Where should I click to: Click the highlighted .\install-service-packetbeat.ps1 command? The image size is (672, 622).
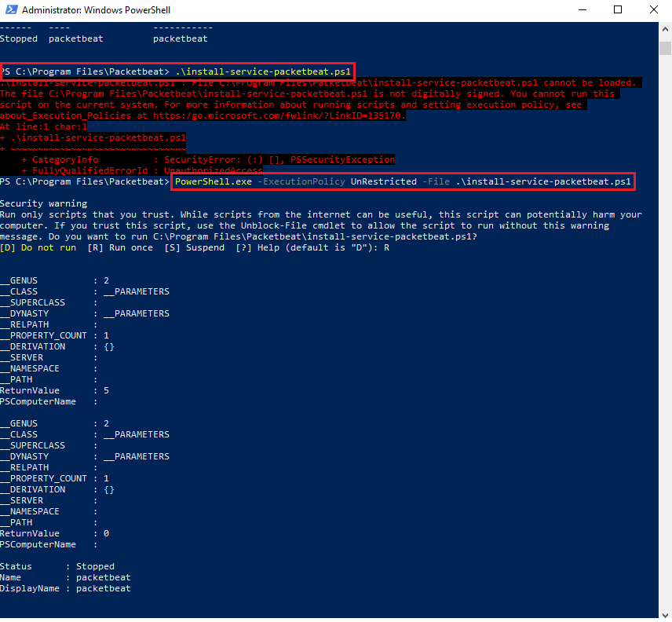263,71
